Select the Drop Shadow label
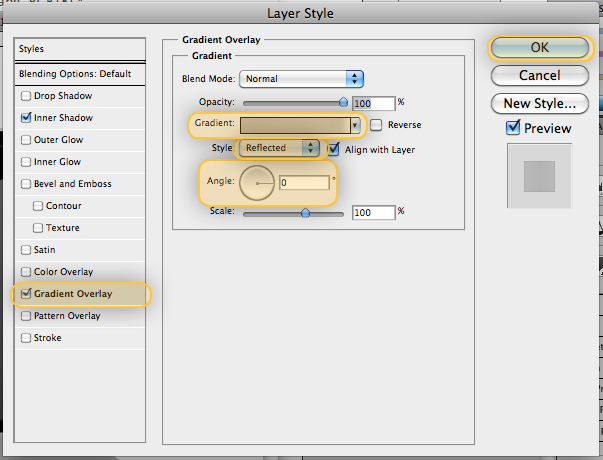This screenshot has height=460, width=603. pos(63,96)
